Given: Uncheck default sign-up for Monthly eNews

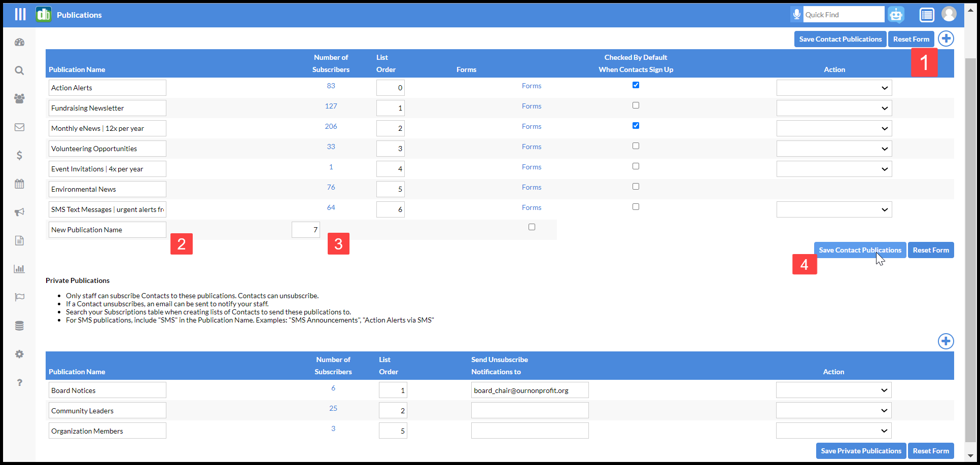Looking at the screenshot, I should [636, 126].
